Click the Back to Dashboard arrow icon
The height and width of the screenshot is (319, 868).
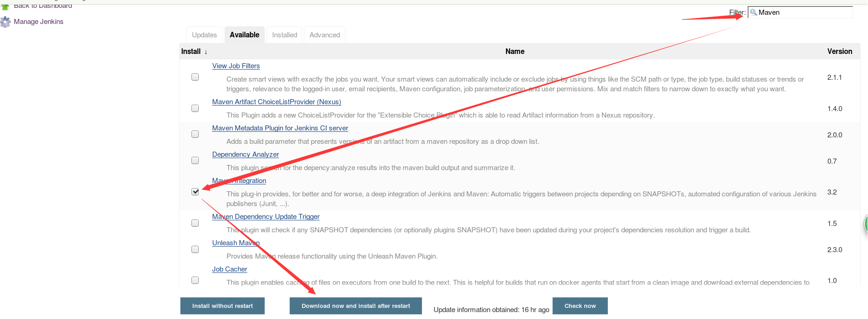[6, 6]
